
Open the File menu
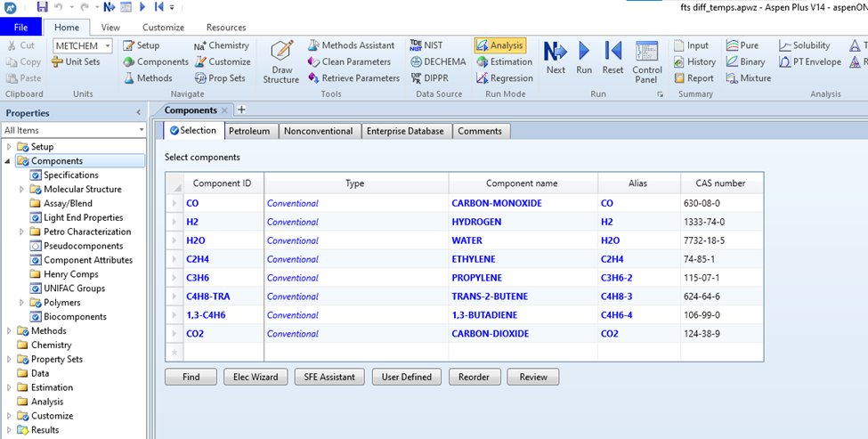pos(21,27)
